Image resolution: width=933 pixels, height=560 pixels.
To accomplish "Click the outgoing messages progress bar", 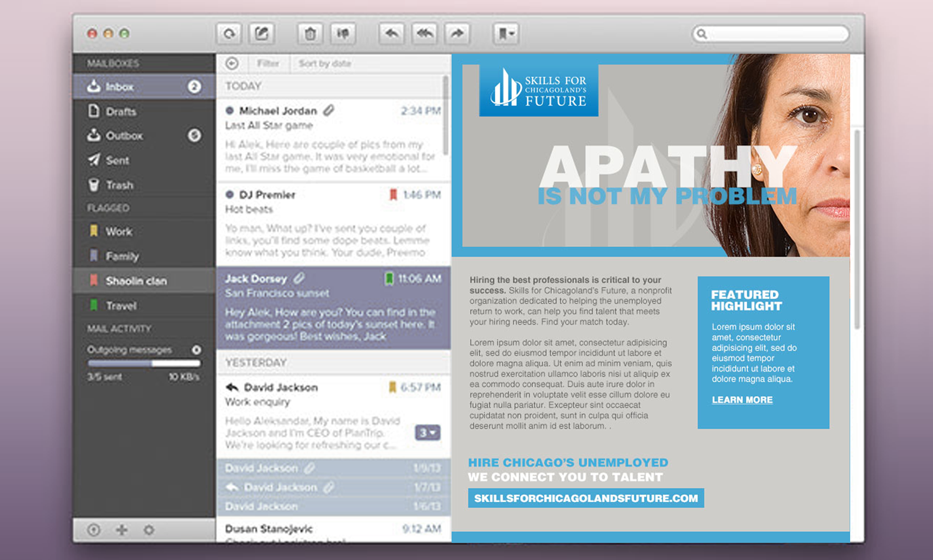I will coord(144,363).
